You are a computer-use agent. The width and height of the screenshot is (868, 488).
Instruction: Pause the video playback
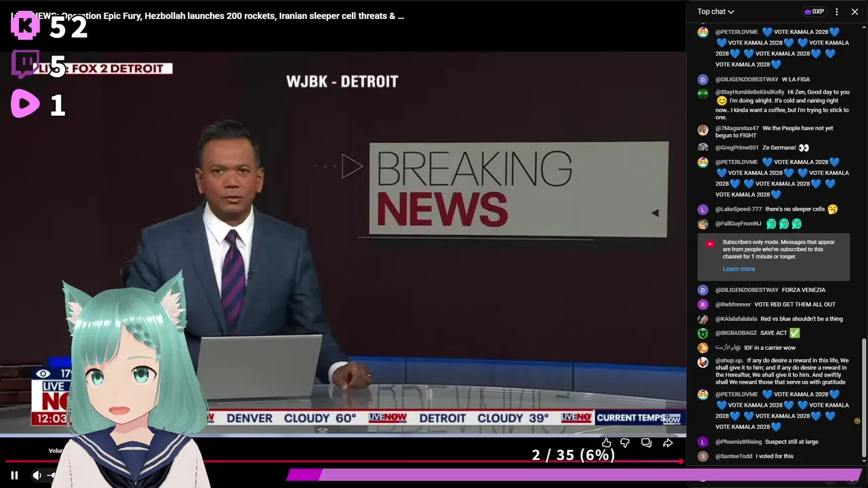(14, 475)
